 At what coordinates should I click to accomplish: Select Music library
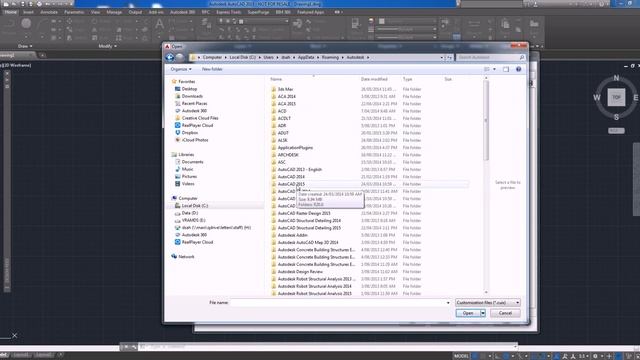coord(187,169)
